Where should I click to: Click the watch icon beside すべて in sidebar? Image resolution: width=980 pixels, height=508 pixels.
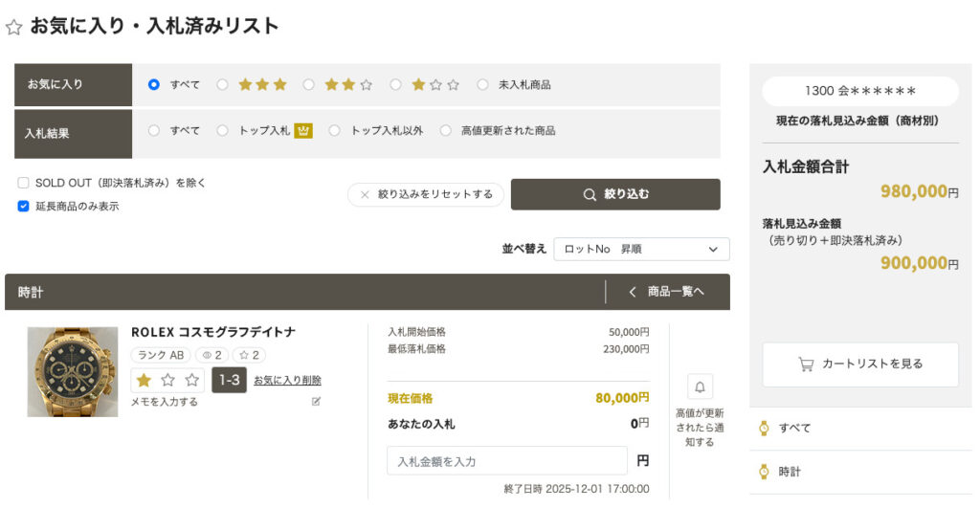764,428
